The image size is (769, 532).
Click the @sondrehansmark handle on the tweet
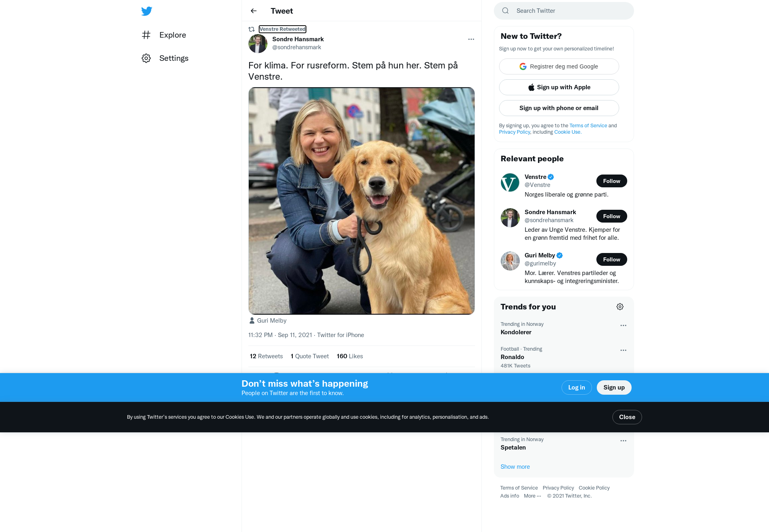coord(296,47)
